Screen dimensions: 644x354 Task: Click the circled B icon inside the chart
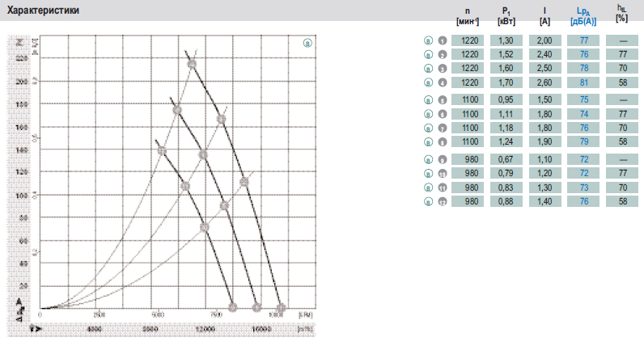(x=307, y=43)
